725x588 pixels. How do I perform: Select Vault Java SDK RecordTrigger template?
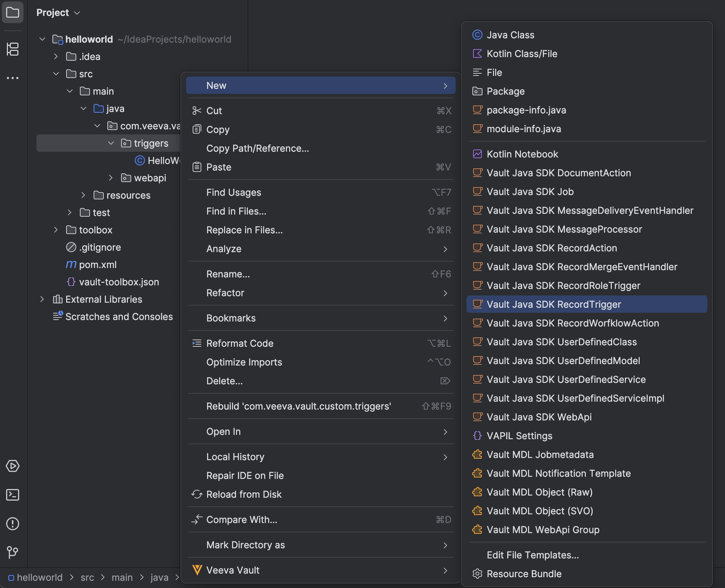587,304
